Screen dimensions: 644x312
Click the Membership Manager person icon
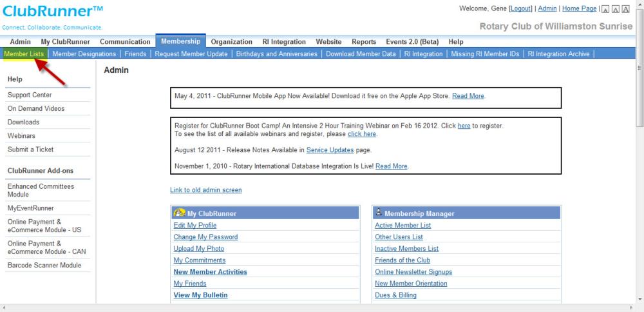[379, 213]
